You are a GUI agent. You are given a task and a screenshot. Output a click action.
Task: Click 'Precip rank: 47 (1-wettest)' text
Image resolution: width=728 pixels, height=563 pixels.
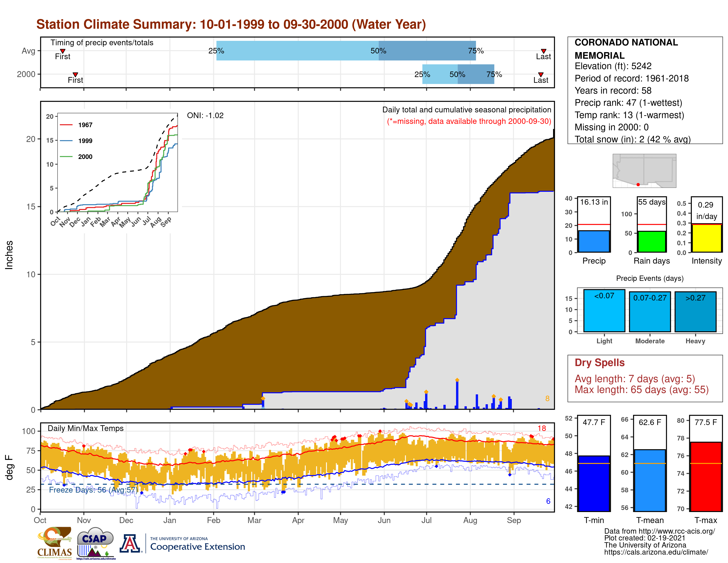pyautogui.click(x=628, y=103)
